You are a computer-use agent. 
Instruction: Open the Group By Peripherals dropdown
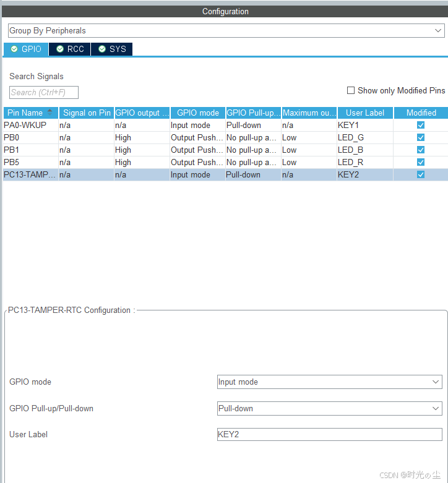[226, 31]
